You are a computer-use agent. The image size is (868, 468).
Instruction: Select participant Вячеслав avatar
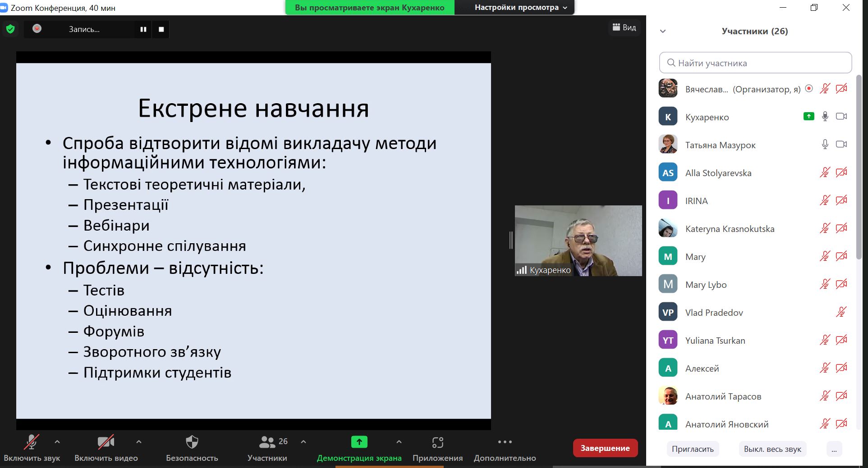668,88
